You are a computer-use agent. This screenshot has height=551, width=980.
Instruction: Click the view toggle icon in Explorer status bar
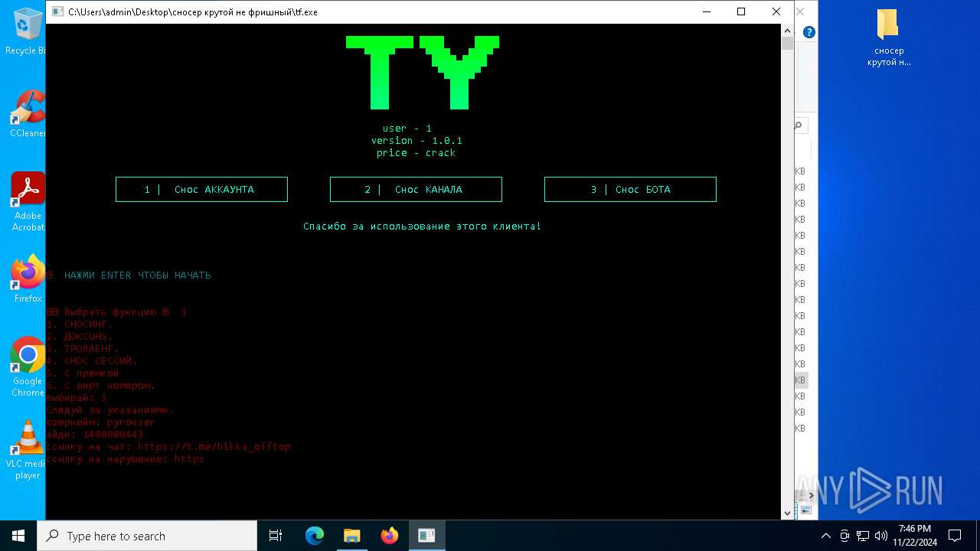[x=805, y=510]
